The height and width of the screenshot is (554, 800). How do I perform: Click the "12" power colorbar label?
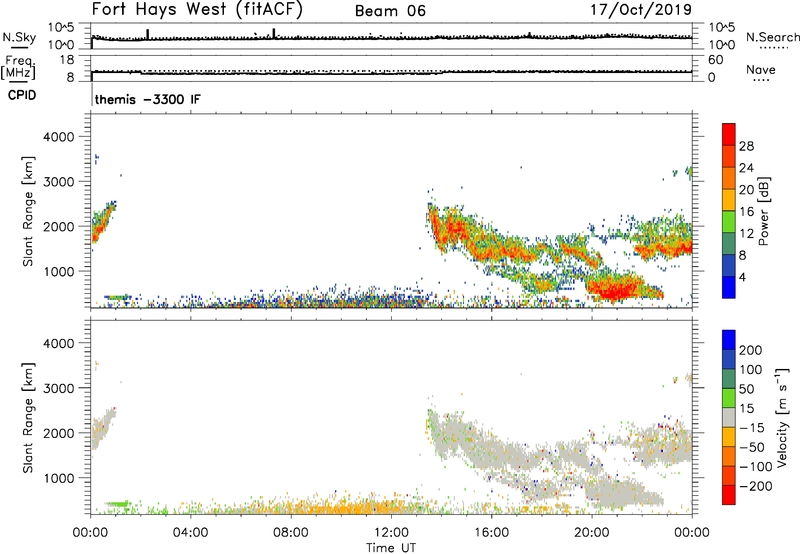746,234
